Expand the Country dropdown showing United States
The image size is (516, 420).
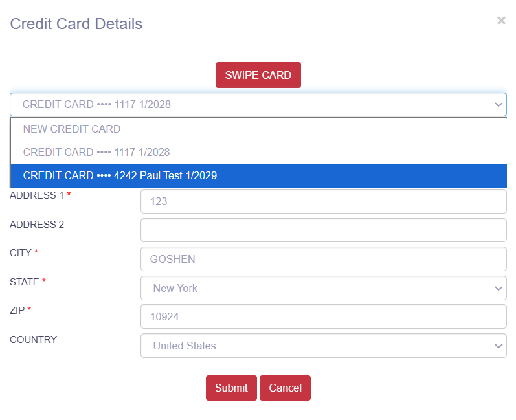[x=323, y=346]
